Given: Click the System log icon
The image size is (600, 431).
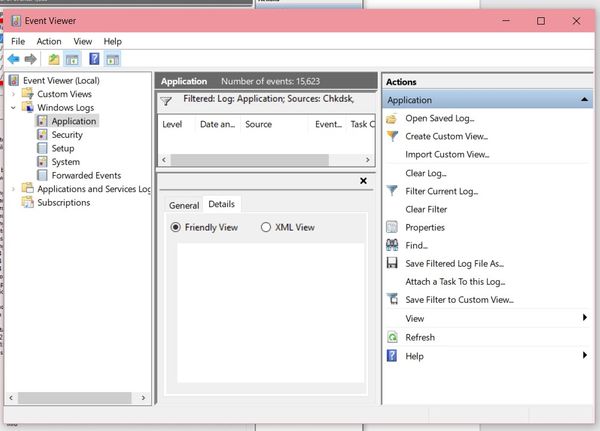Looking at the screenshot, I should point(42,162).
